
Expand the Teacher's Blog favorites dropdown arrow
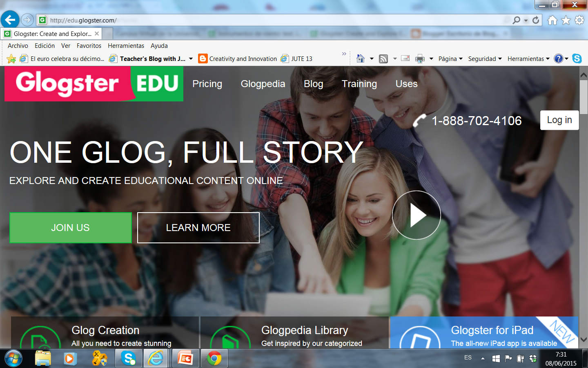coord(191,59)
